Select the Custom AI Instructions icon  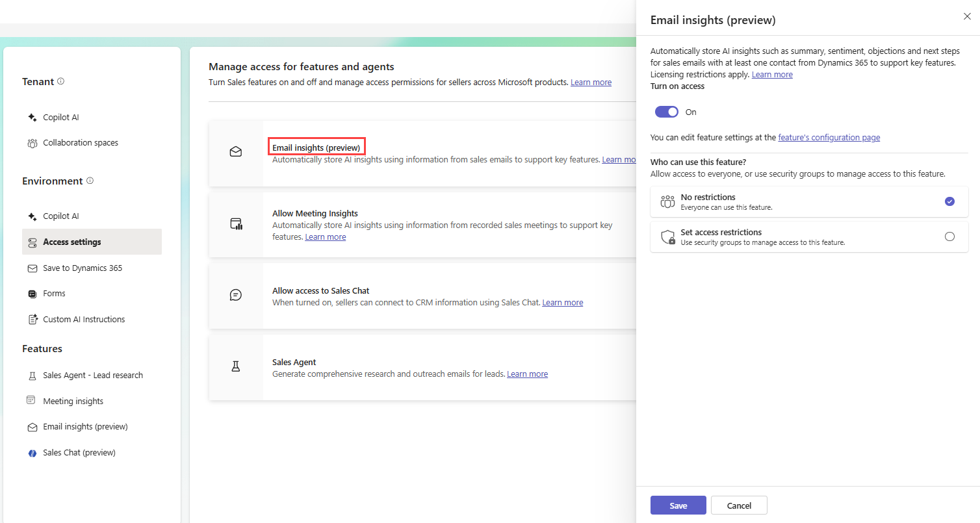[32, 319]
